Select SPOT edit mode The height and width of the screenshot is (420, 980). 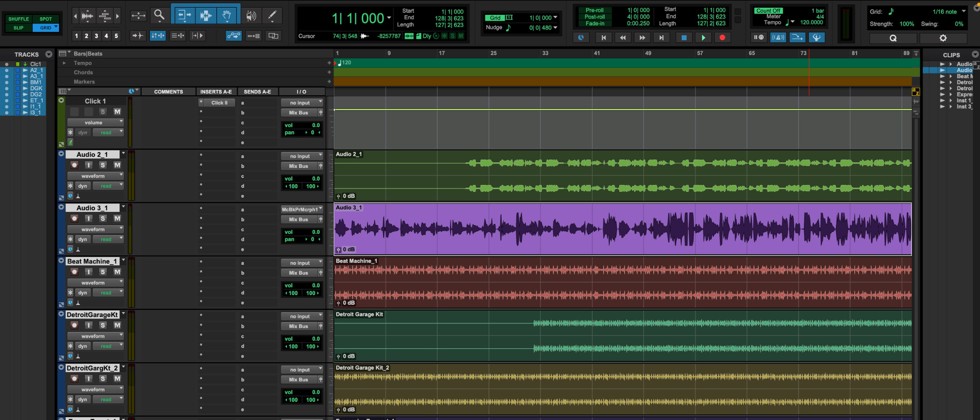click(46, 19)
